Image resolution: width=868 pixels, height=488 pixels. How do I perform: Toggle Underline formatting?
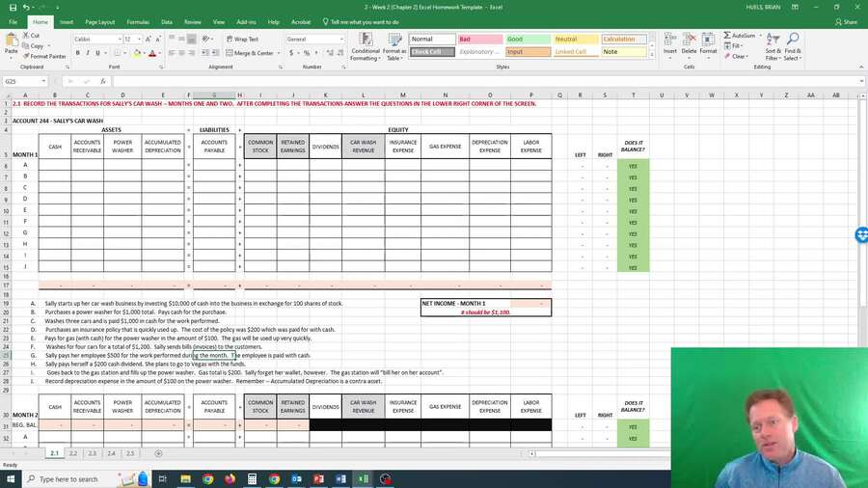97,53
